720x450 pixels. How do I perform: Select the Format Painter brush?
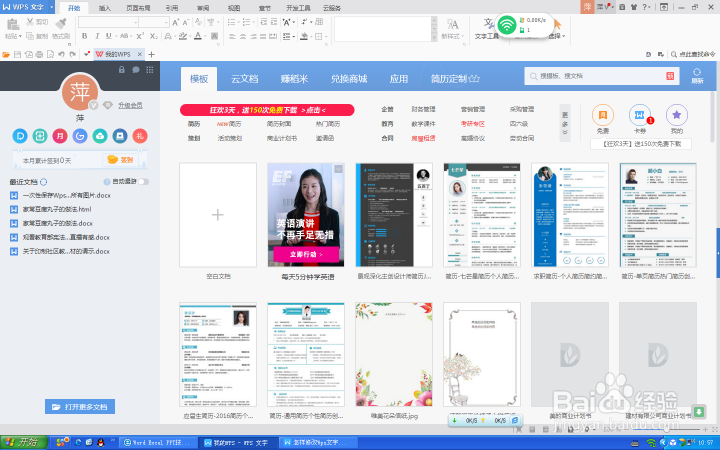tap(60, 23)
